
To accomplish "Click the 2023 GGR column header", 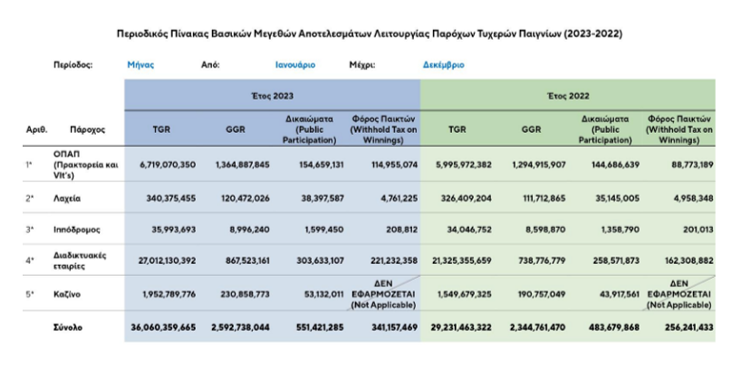I will (235, 129).
